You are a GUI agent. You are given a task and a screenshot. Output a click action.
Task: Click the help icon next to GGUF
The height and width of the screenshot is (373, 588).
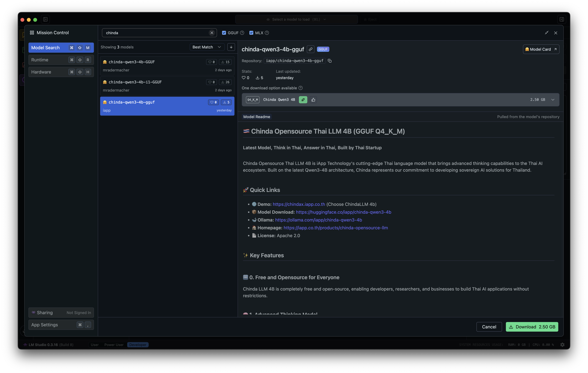click(x=242, y=33)
